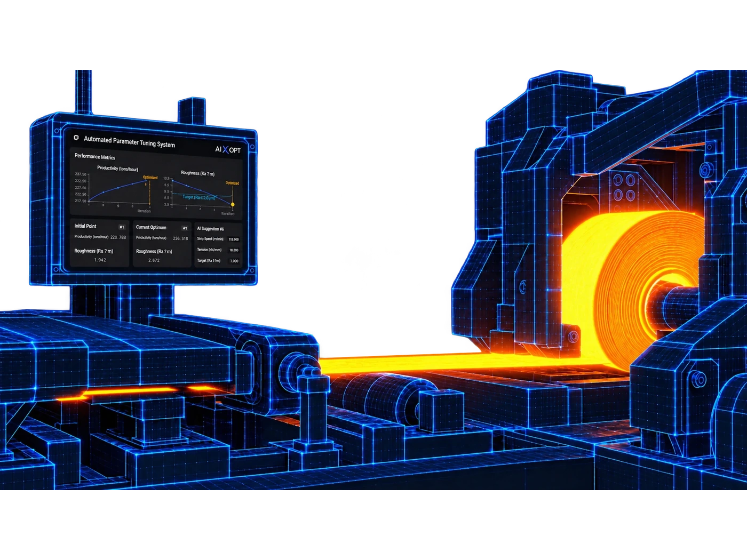The width and height of the screenshot is (747, 560).
Task: Click the Target value 1.000 field
Action: [234, 261]
